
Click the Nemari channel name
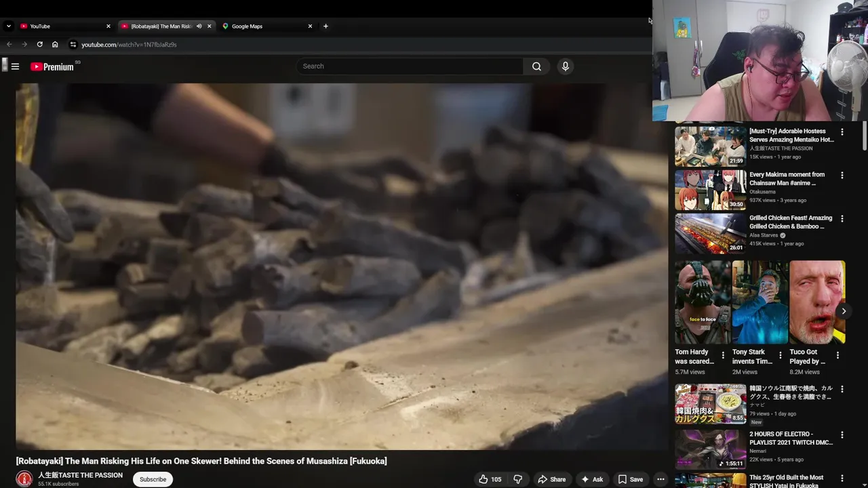pyautogui.click(x=758, y=451)
